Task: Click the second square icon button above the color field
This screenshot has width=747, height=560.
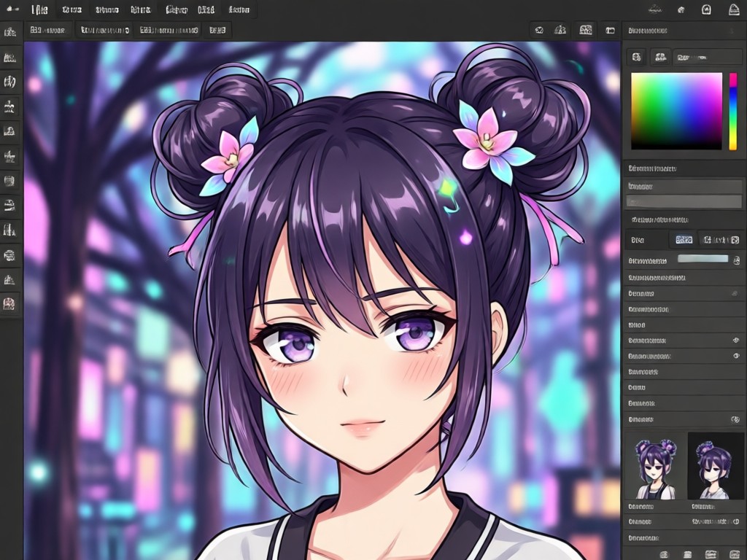Action: click(x=660, y=57)
